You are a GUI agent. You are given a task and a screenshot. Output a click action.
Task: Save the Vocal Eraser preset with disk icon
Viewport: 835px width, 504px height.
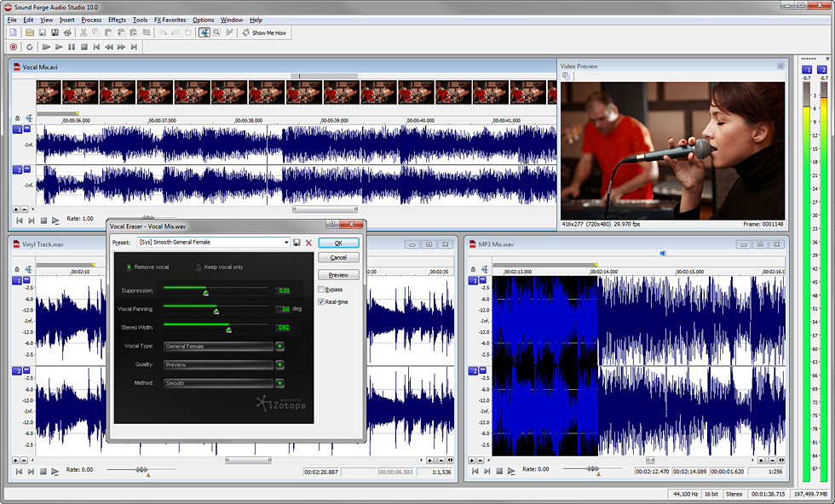[297, 243]
